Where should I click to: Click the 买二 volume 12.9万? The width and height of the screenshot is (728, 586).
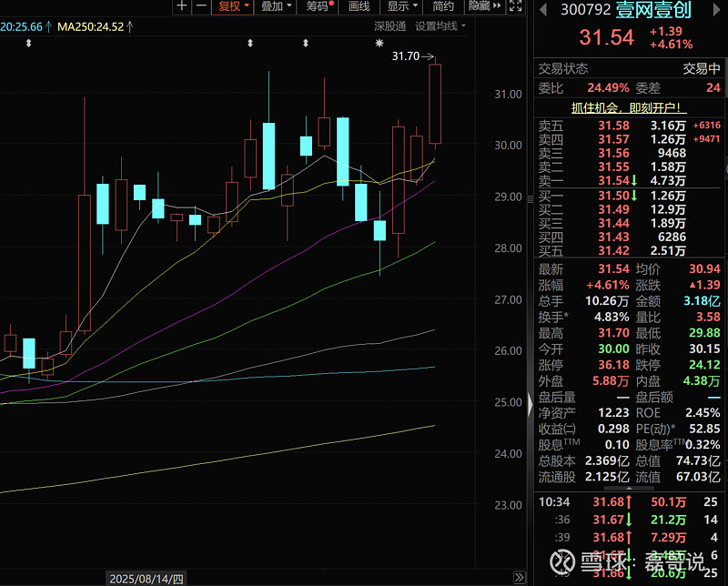click(668, 209)
